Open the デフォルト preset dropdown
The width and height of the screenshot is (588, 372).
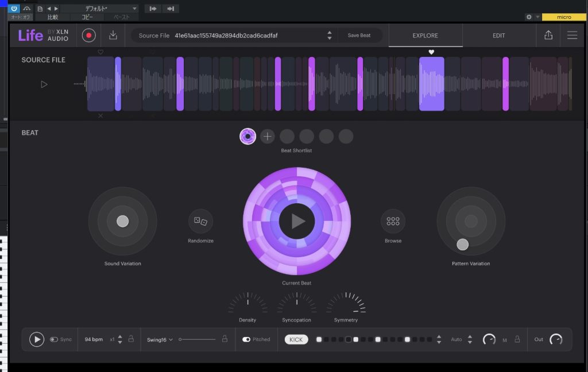pos(100,9)
